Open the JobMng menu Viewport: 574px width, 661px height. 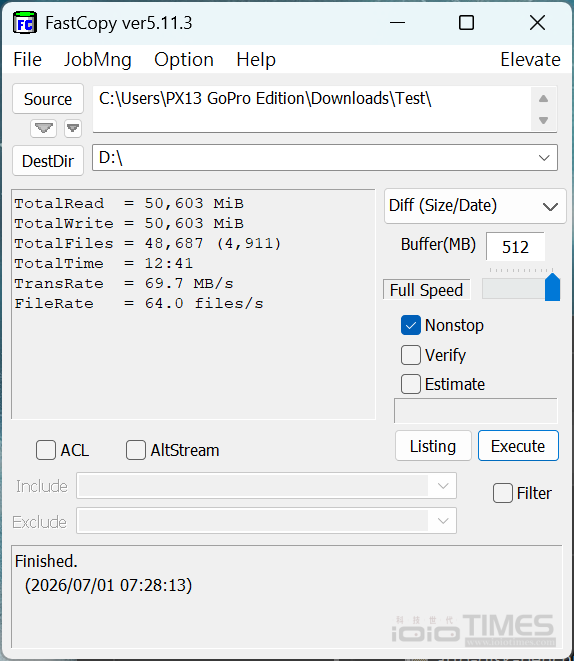tap(97, 59)
